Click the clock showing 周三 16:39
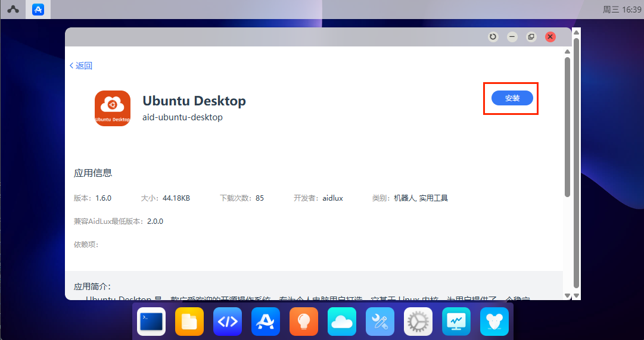The image size is (644, 340). pos(623,10)
